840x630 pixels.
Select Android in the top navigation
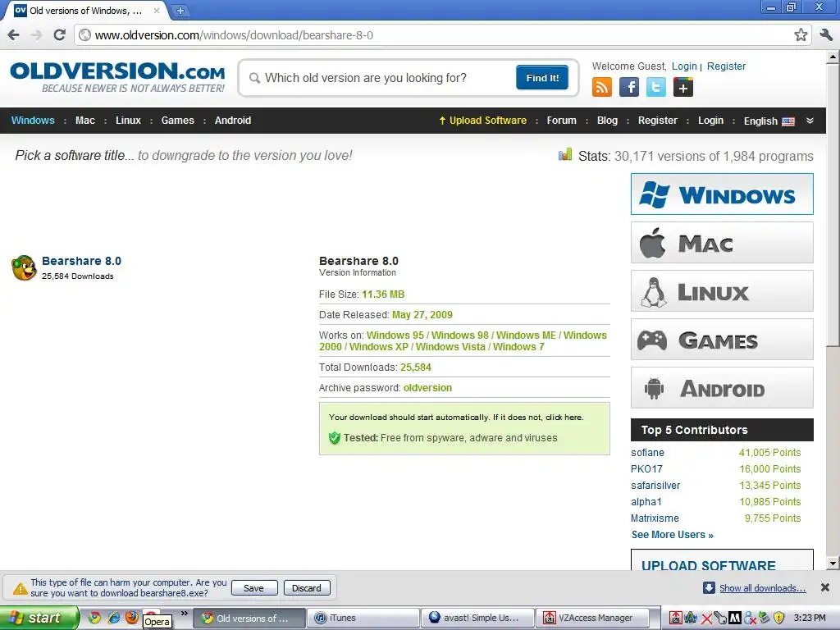click(232, 121)
